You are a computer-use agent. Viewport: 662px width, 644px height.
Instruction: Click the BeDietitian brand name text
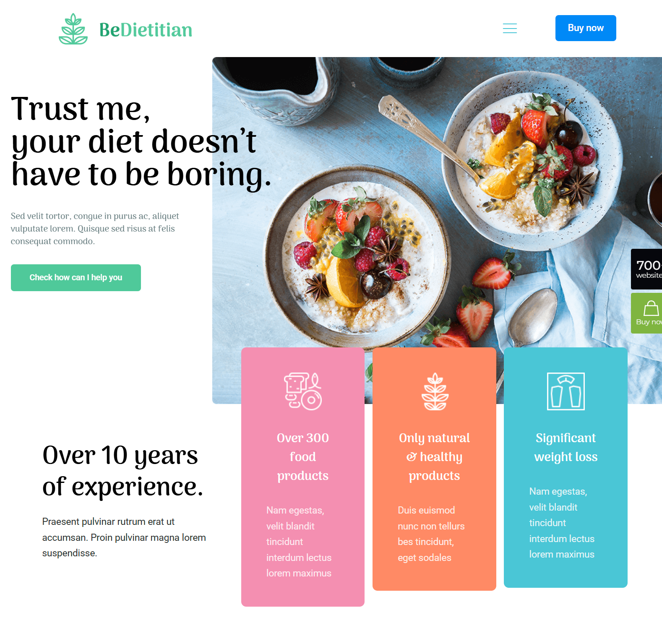point(146,30)
